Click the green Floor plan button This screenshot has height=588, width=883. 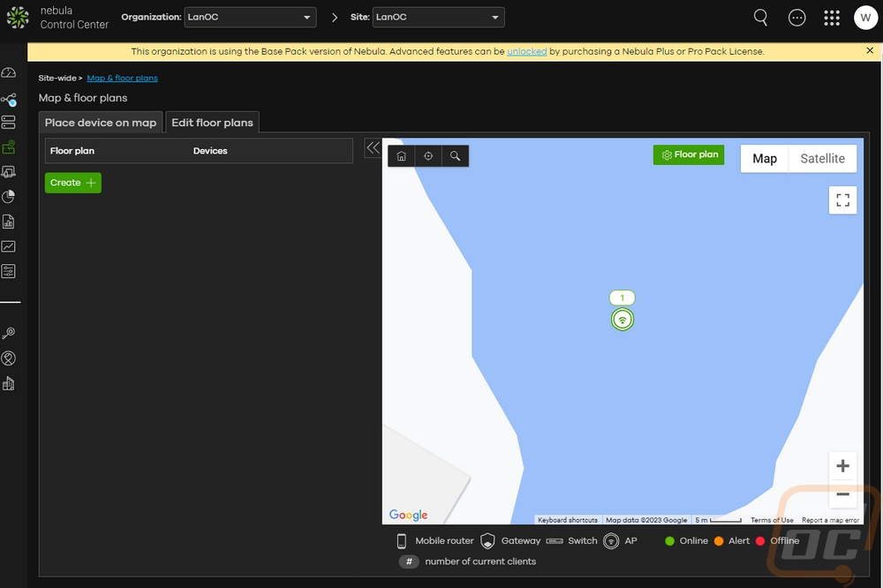tap(689, 155)
